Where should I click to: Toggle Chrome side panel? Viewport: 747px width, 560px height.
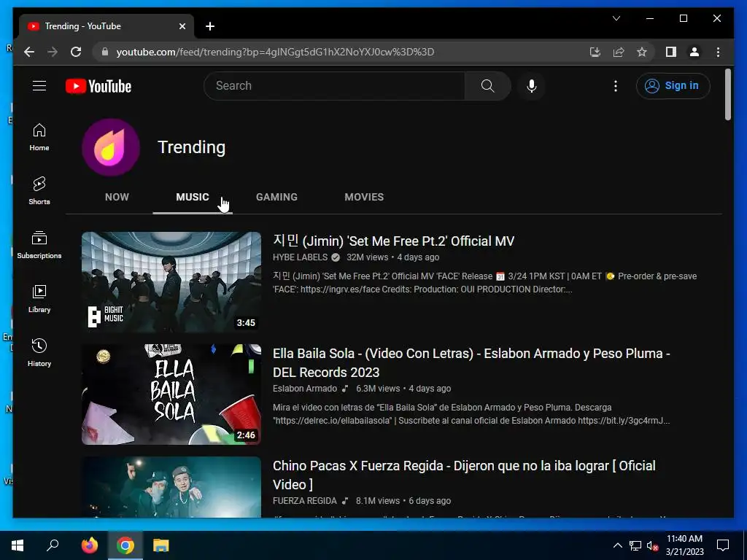click(671, 52)
